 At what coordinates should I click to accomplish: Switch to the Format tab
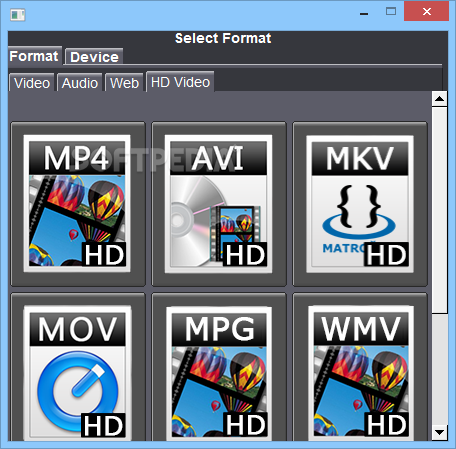coord(34,56)
